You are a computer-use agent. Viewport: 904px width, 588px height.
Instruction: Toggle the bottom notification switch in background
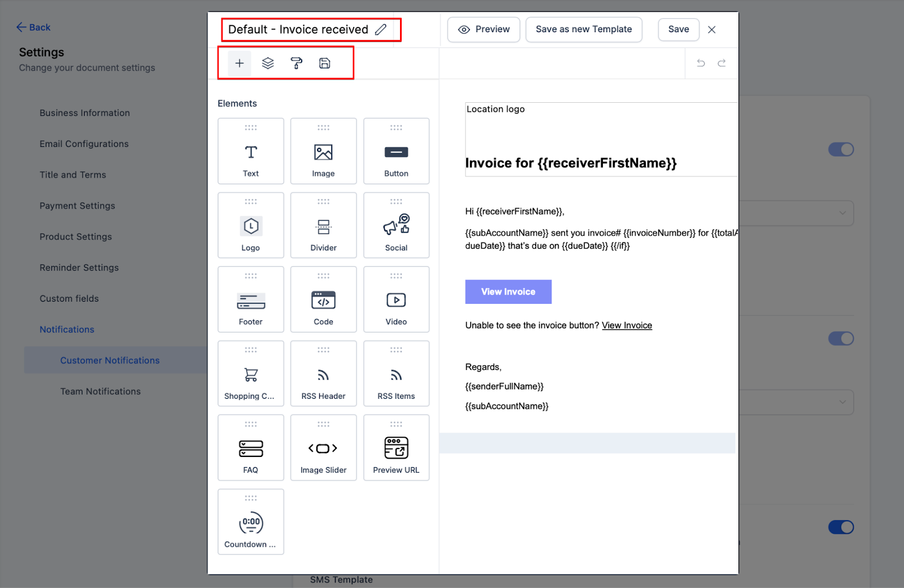coord(841,527)
